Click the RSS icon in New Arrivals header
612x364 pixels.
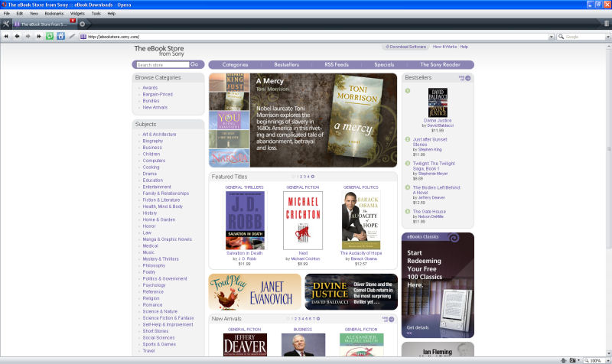[x=386, y=319]
